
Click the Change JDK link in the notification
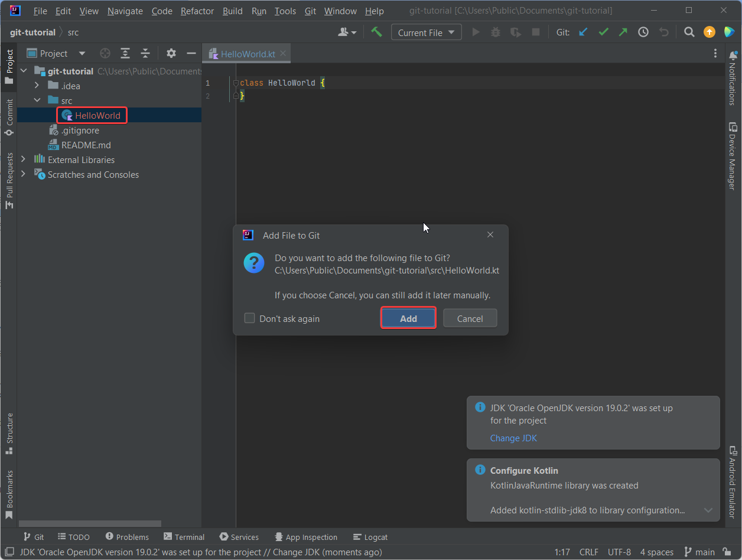(513, 438)
